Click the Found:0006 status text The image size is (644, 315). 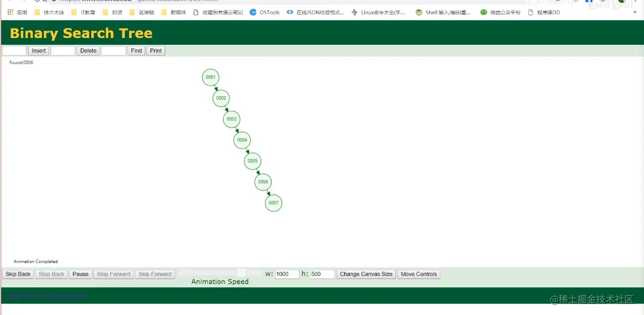pyautogui.click(x=21, y=62)
